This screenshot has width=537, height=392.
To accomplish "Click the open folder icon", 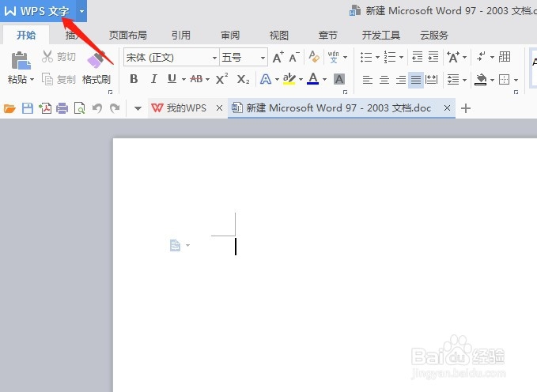I will click(9, 108).
